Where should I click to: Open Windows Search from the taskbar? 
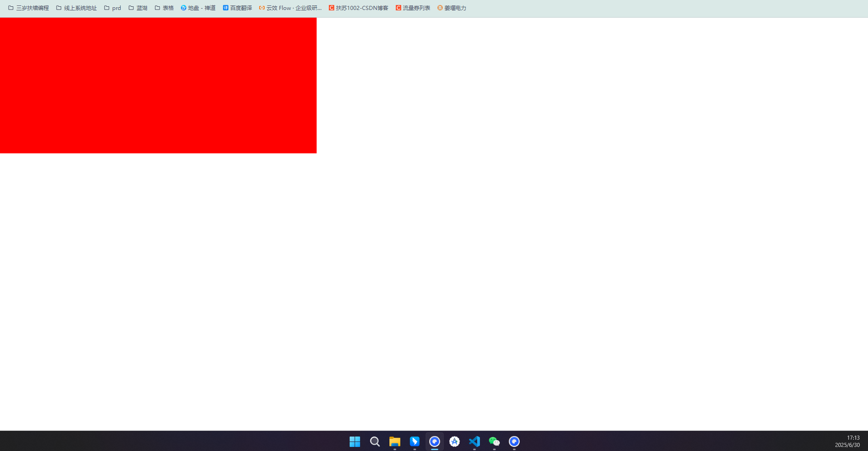(x=375, y=441)
